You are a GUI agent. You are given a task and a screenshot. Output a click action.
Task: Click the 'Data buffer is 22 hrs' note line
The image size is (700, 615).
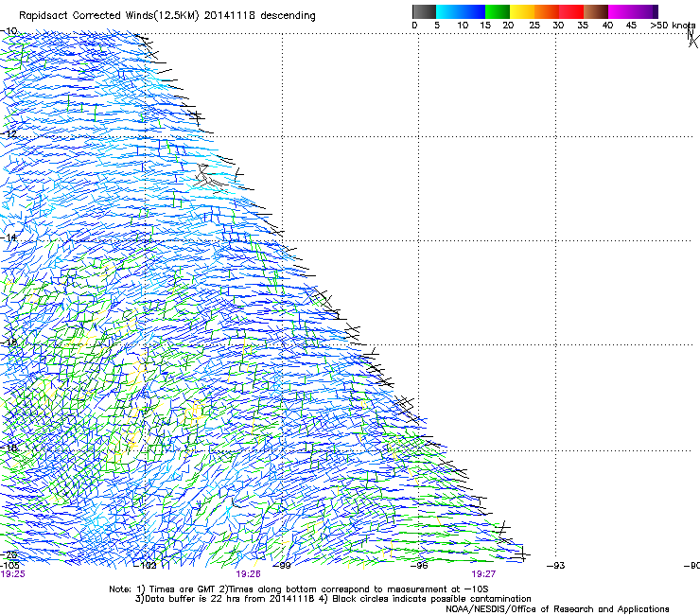[333, 599]
